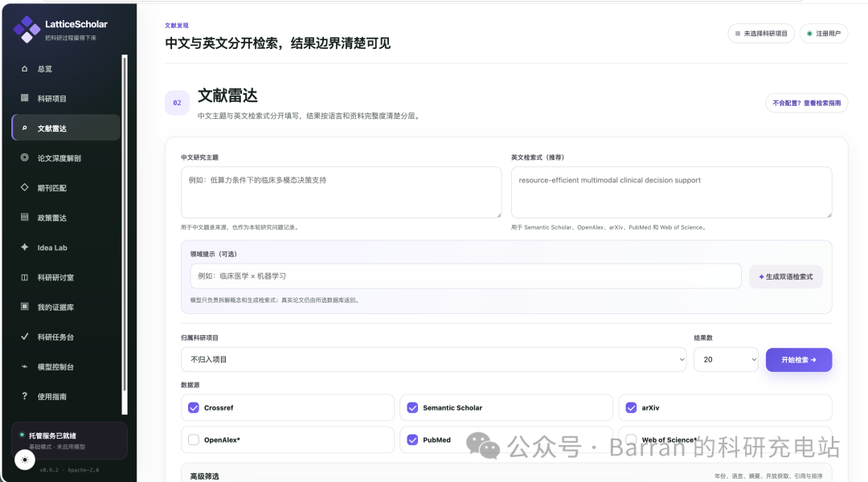Screen dimensions: 868x482
Task: Click the 科研研讨室 icon in sidebar
Action: 24,277
